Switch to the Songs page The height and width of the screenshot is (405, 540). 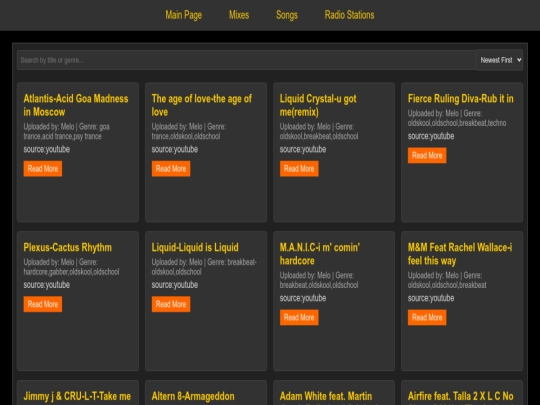[x=287, y=15]
